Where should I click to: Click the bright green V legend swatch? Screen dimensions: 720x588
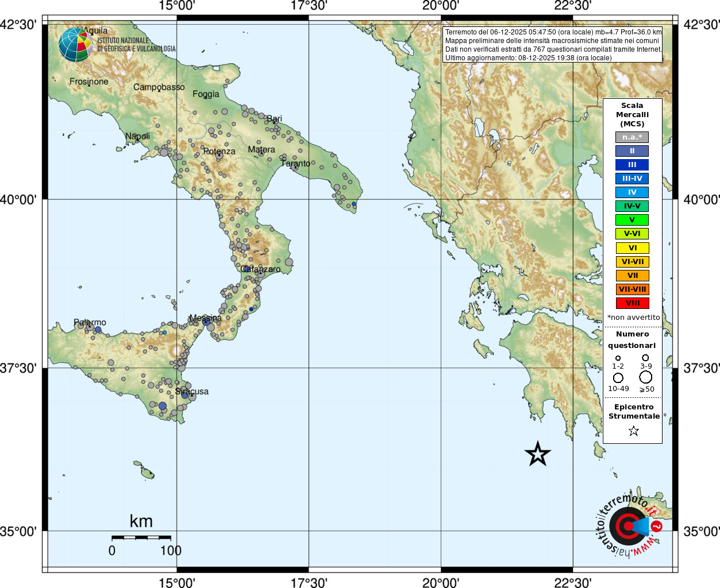coord(632,220)
